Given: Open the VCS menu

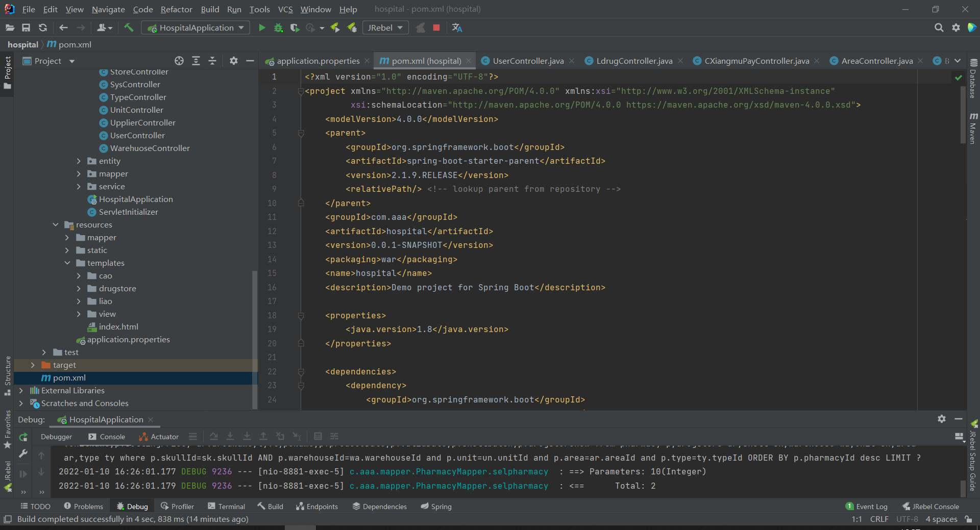Looking at the screenshot, I should tap(285, 9).
